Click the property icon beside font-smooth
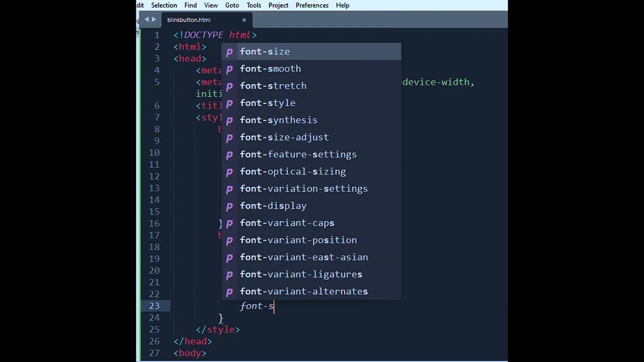Image resolution: width=644 pixels, height=362 pixels. [x=229, y=69]
